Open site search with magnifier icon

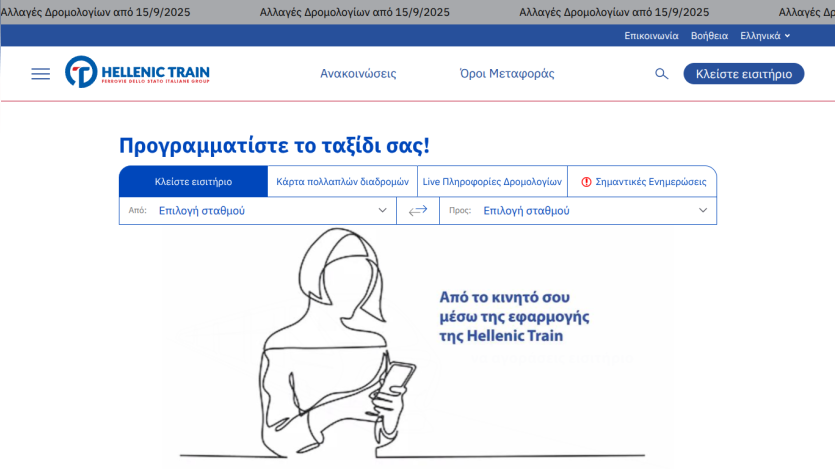pyautogui.click(x=661, y=73)
